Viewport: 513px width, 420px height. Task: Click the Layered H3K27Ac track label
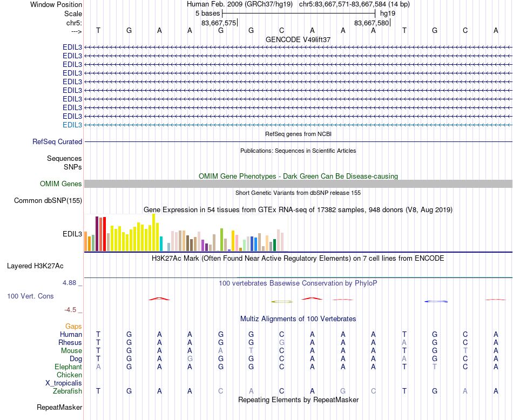pyautogui.click(x=35, y=266)
